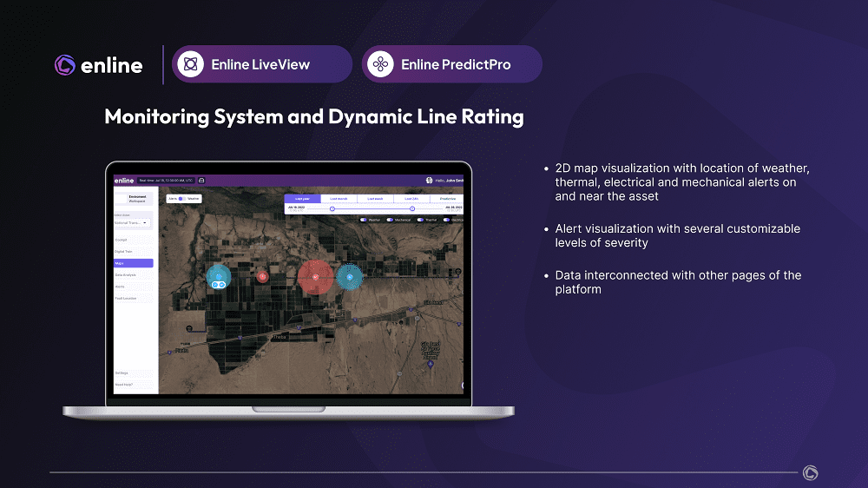Click the 'Data interconnected' bullet text
Viewport: 868px width, 488px height.
678,282
